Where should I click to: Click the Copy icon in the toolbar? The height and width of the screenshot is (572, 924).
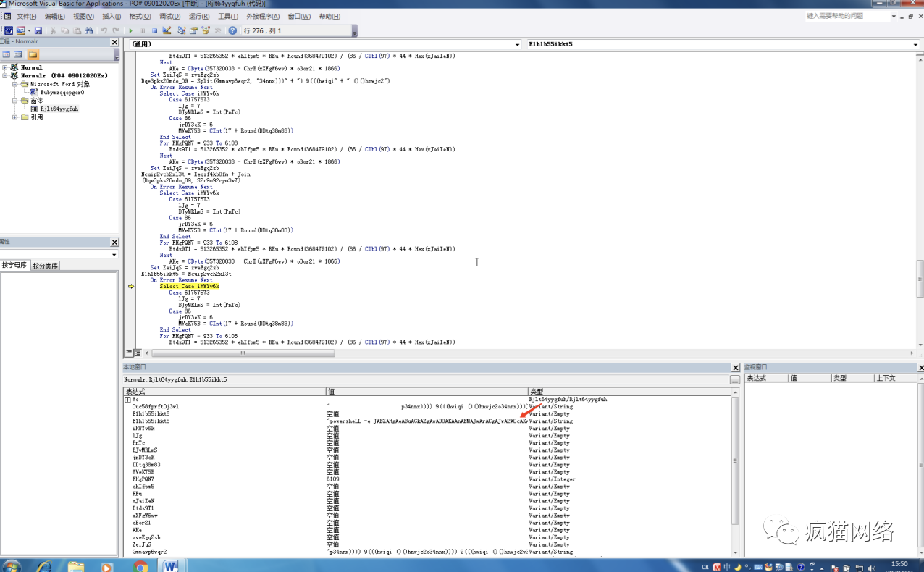[x=66, y=30]
